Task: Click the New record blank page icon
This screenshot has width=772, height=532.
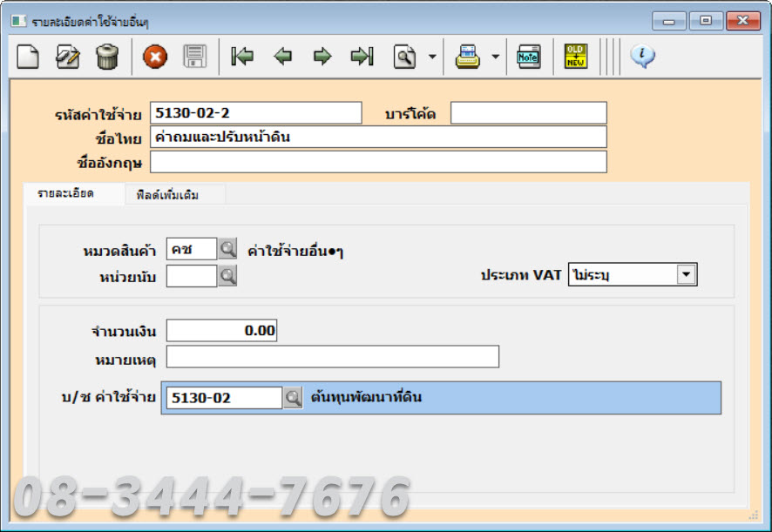Action: coord(28,56)
